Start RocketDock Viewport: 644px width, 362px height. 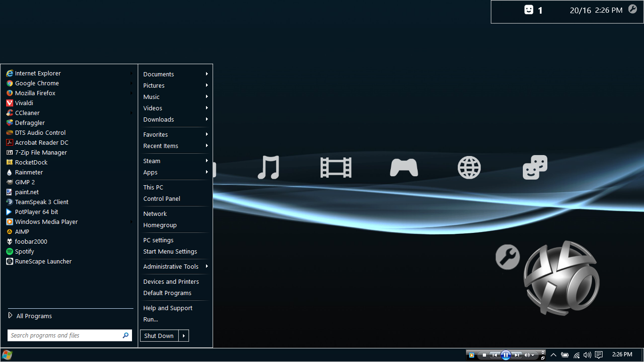[x=69, y=162]
